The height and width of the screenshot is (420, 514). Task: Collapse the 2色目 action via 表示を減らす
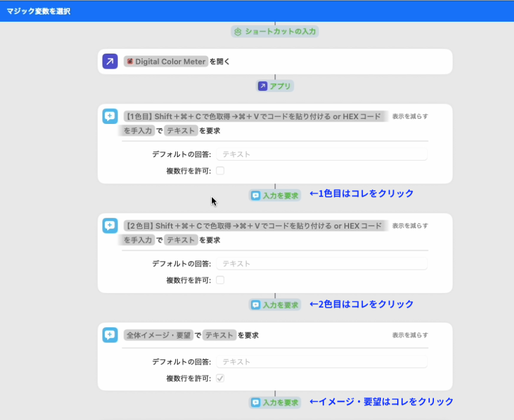pos(410,225)
